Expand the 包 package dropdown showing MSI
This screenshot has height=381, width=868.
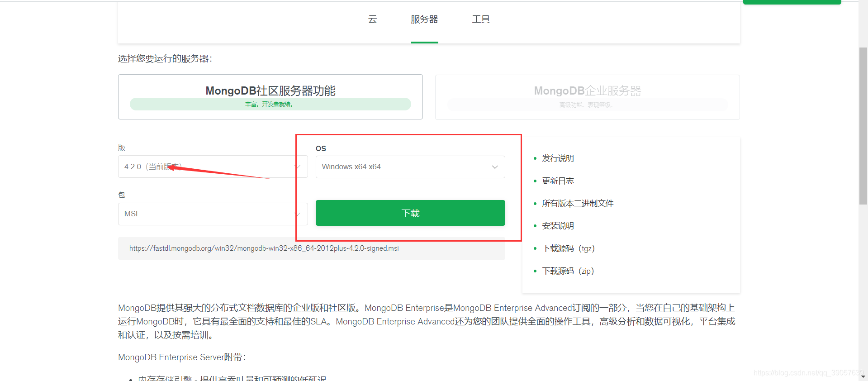(213, 214)
